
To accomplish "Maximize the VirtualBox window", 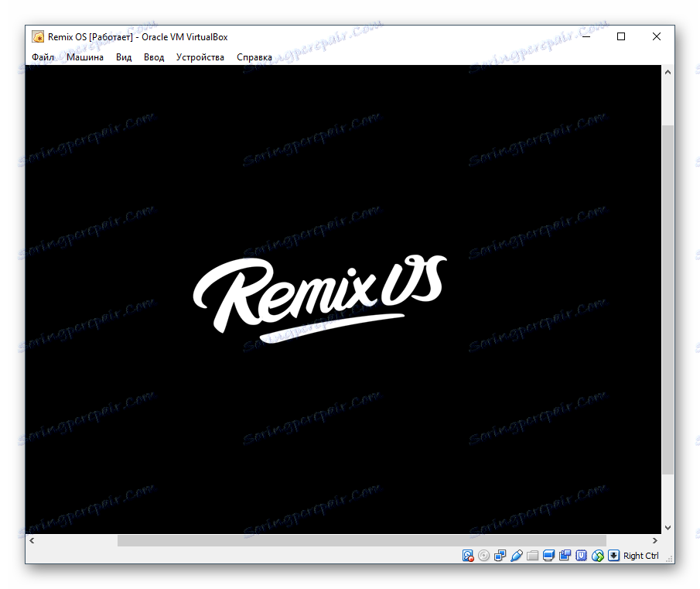I will (621, 36).
